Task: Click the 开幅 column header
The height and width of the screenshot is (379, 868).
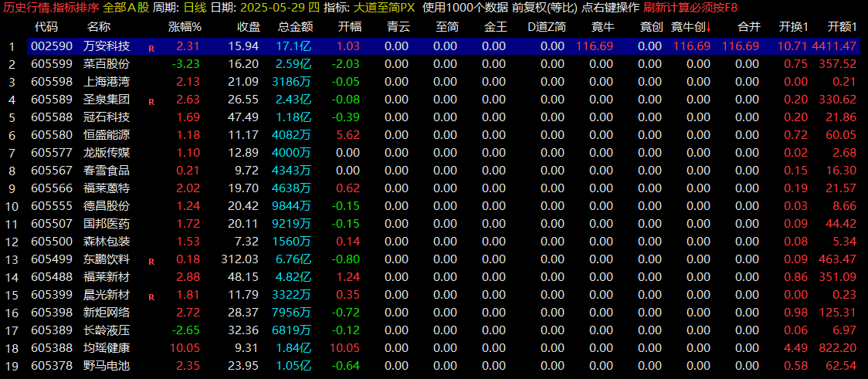Action: (350, 26)
